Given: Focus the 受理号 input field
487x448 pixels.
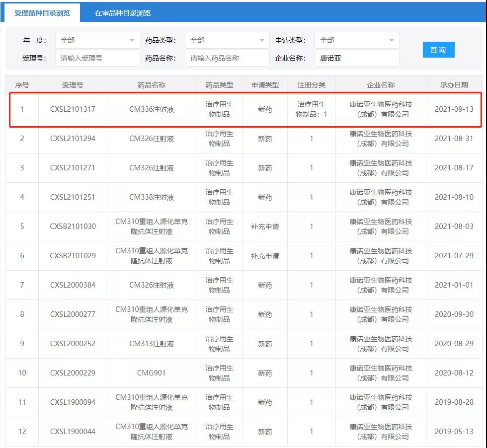Looking at the screenshot, I should click(97, 58).
